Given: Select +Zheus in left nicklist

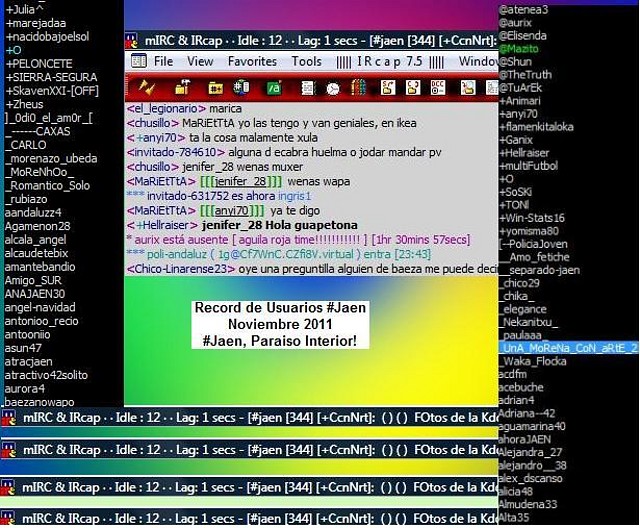Looking at the screenshot, I should (x=24, y=104).
